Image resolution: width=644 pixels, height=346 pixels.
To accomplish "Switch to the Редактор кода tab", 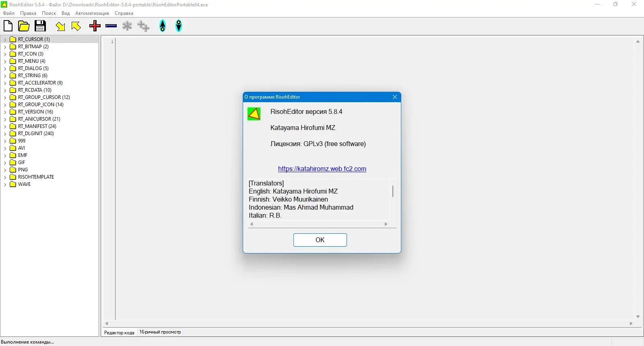I will tap(119, 332).
